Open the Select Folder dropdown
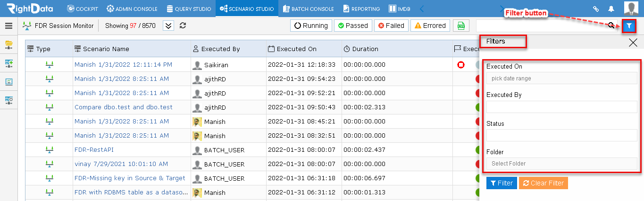 pyautogui.click(x=562, y=164)
